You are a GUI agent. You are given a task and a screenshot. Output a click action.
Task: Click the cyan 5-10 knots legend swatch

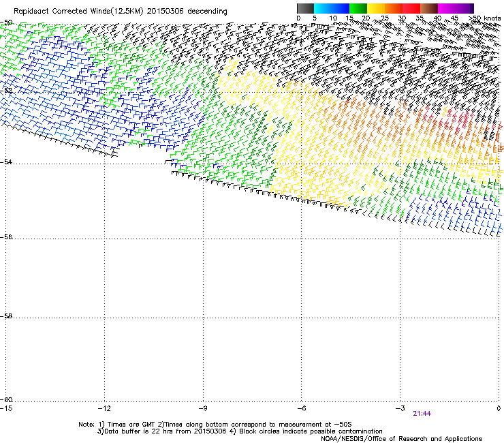pos(323,8)
